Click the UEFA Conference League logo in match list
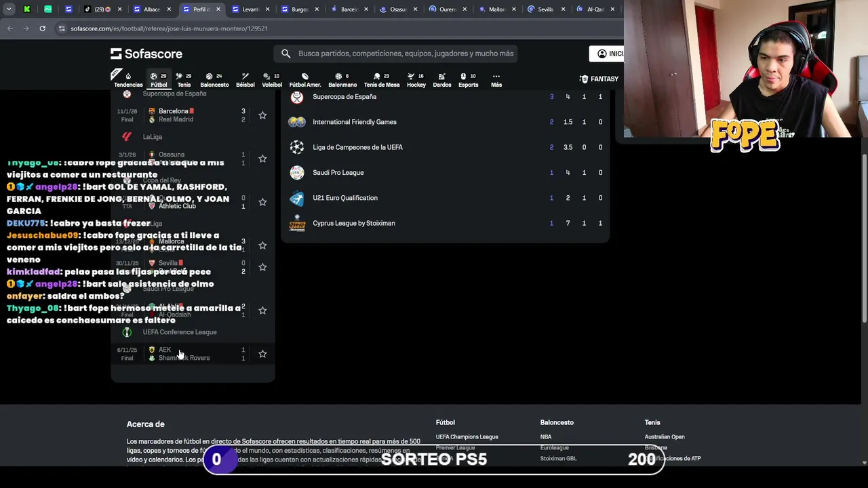This screenshot has width=868, height=488. (127, 332)
